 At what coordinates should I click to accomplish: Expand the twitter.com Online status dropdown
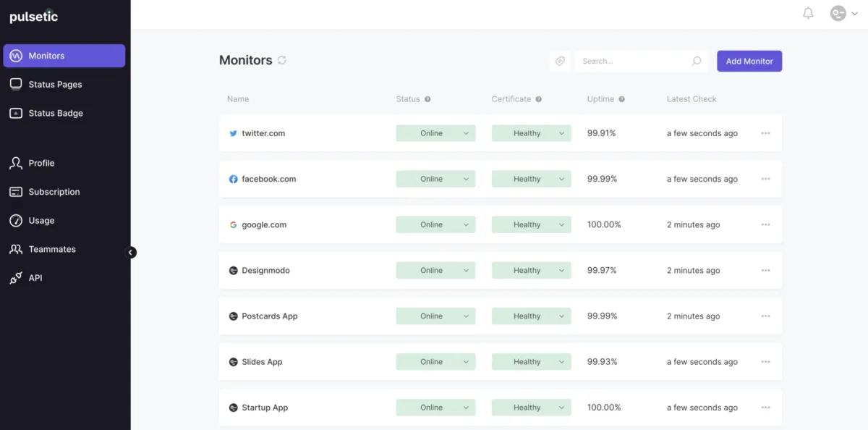466,133
